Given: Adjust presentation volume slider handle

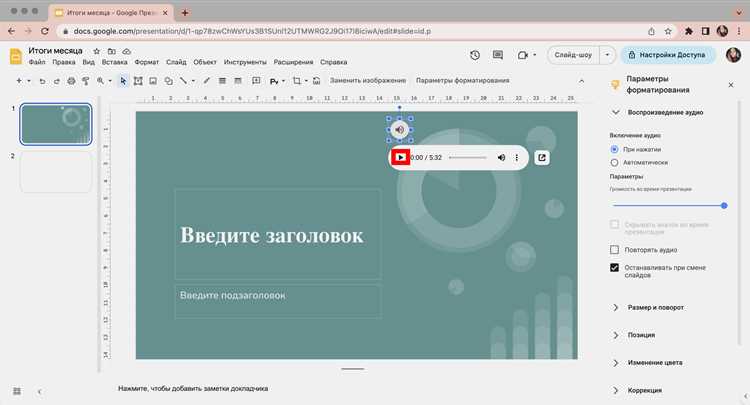Looking at the screenshot, I should 724,206.
